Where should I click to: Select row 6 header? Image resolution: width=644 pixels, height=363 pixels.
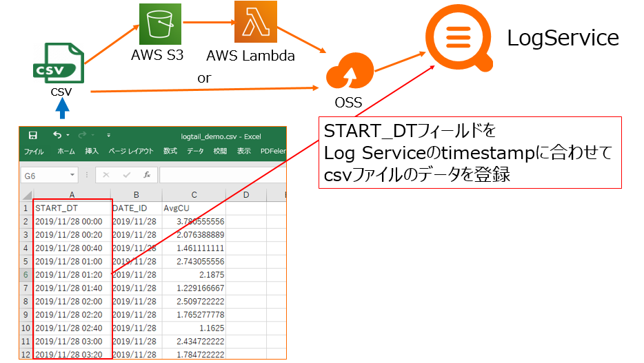[x=26, y=275]
